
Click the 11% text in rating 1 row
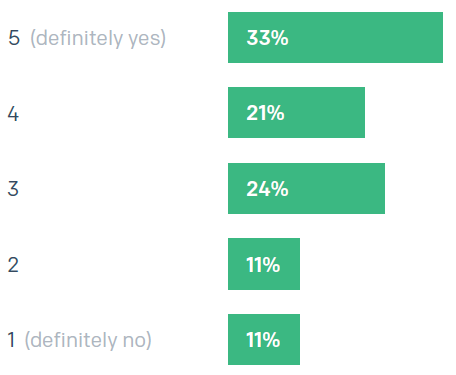point(263,340)
